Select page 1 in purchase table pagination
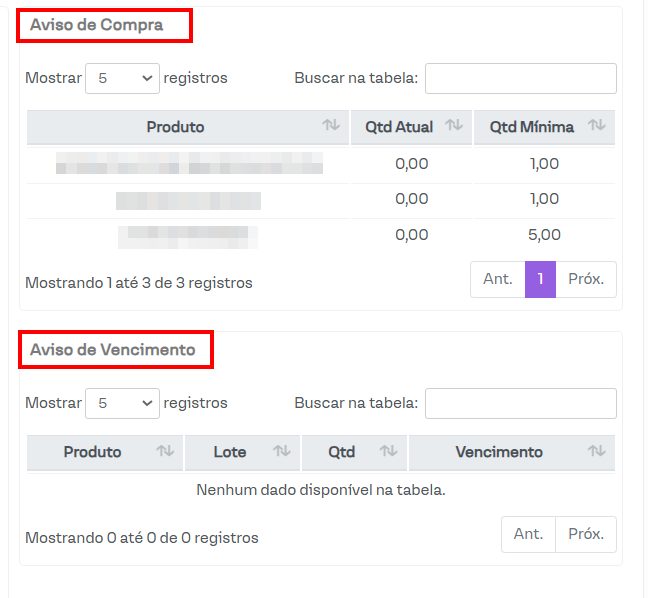This screenshot has width=648, height=598. point(540,279)
